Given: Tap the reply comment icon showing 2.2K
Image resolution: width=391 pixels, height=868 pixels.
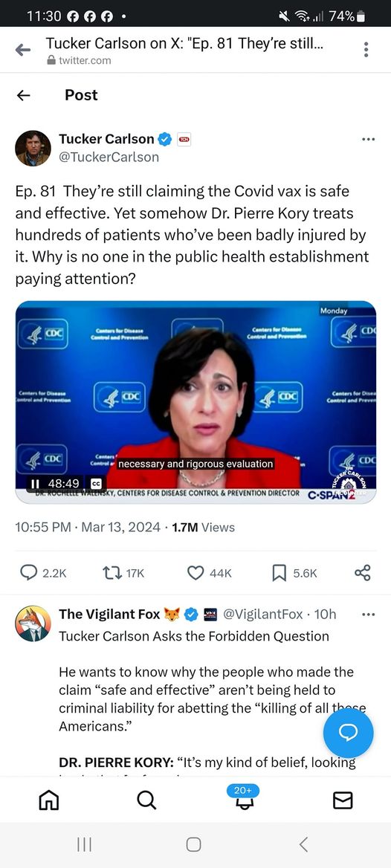Looking at the screenshot, I should coord(29,572).
